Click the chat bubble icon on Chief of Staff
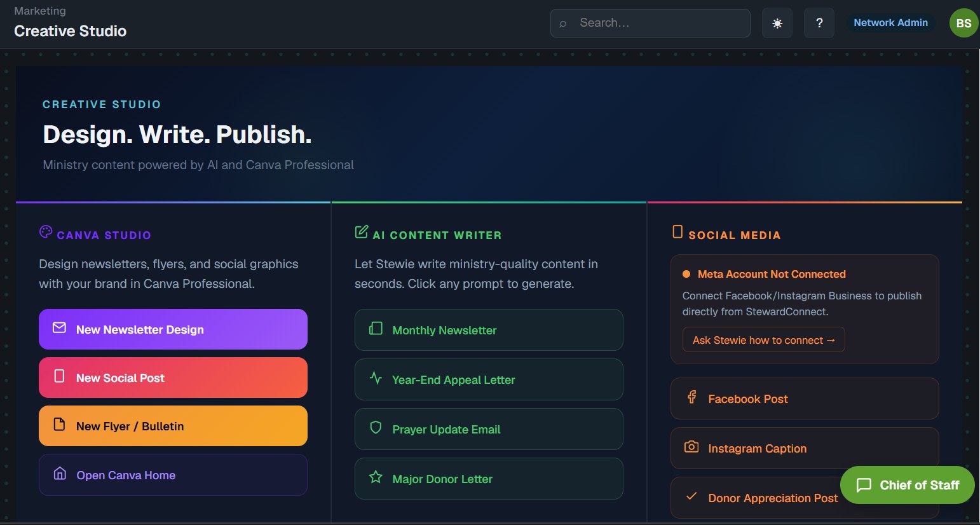Screen dimensions: 980x525 (864, 485)
